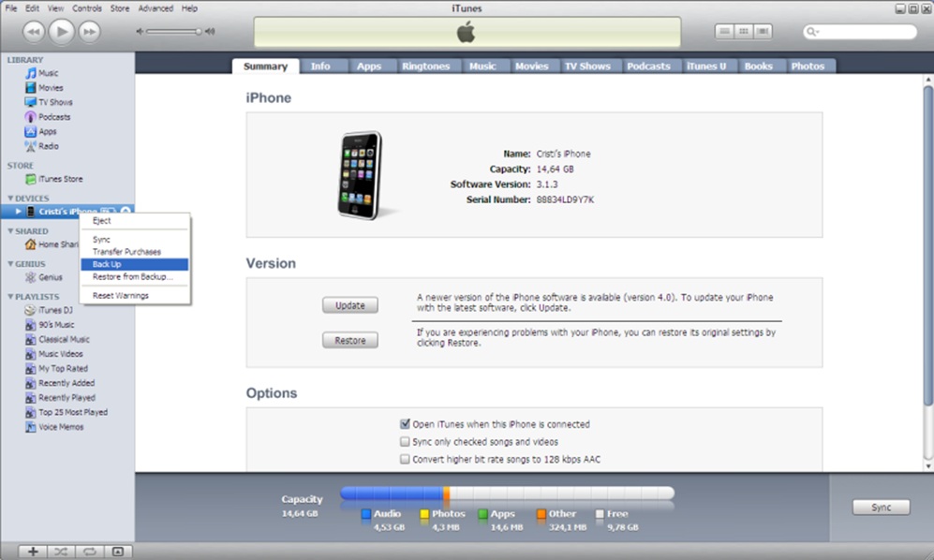This screenshot has width=934, height=560.
Task: Open the Books tab
Action: pos(758,66)
